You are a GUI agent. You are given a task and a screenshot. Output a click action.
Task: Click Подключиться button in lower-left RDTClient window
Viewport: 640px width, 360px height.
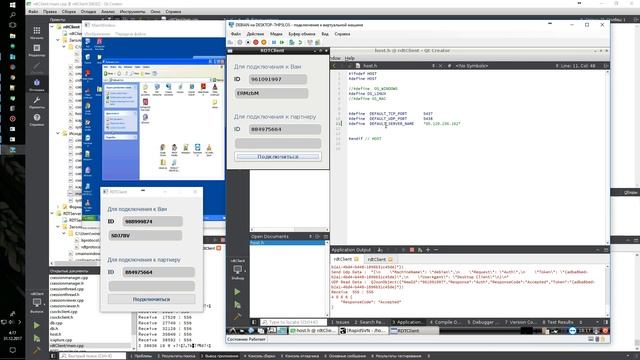[151, 299]
